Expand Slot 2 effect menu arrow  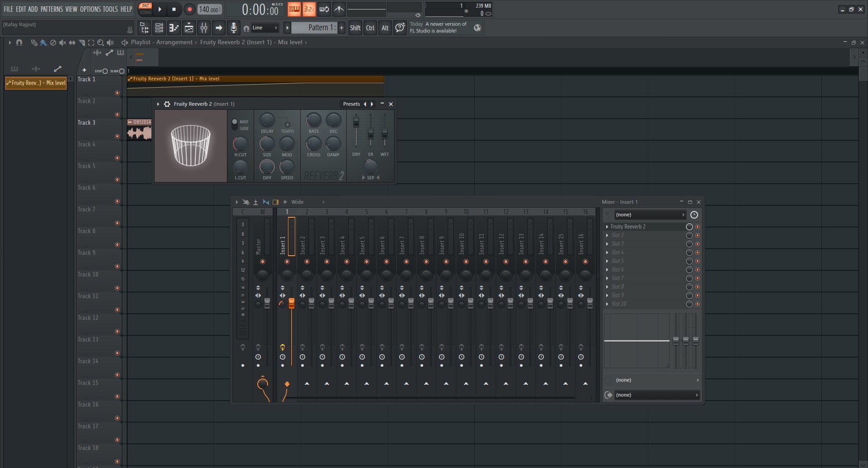[x=607, y=235]
